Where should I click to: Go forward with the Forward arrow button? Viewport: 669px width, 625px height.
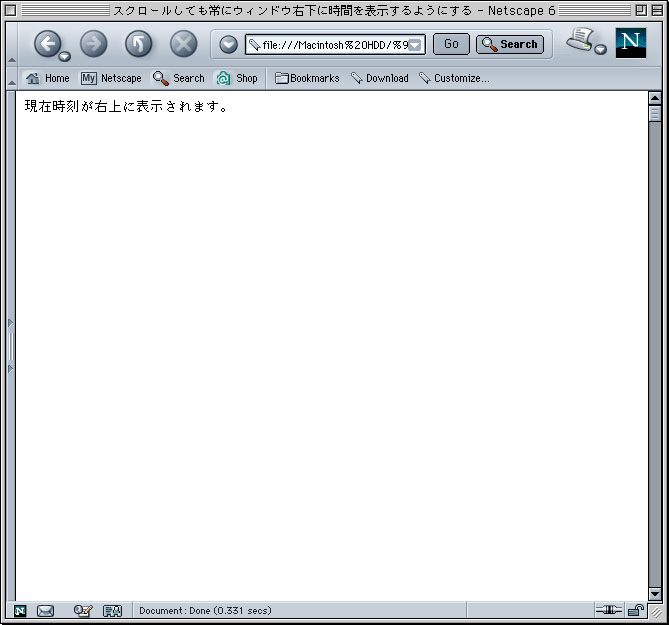(93, 44)
